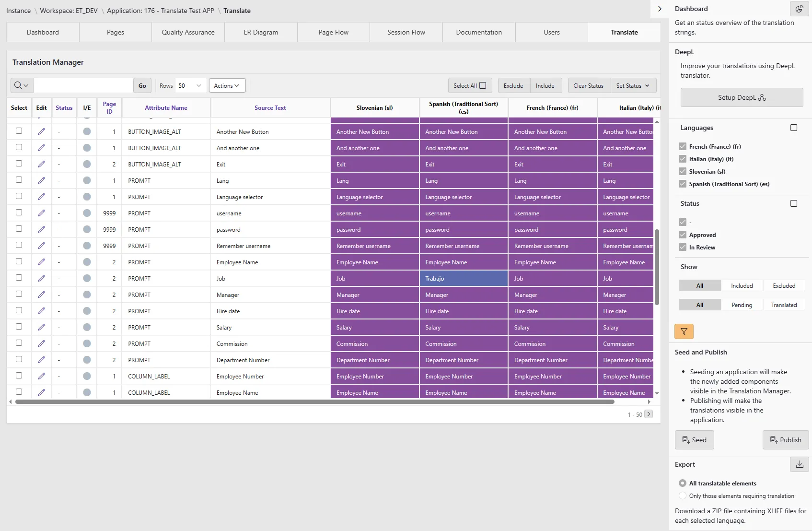Open the Session Flow tab
Screen dimensions: 812x531
(x=406, y=32)
